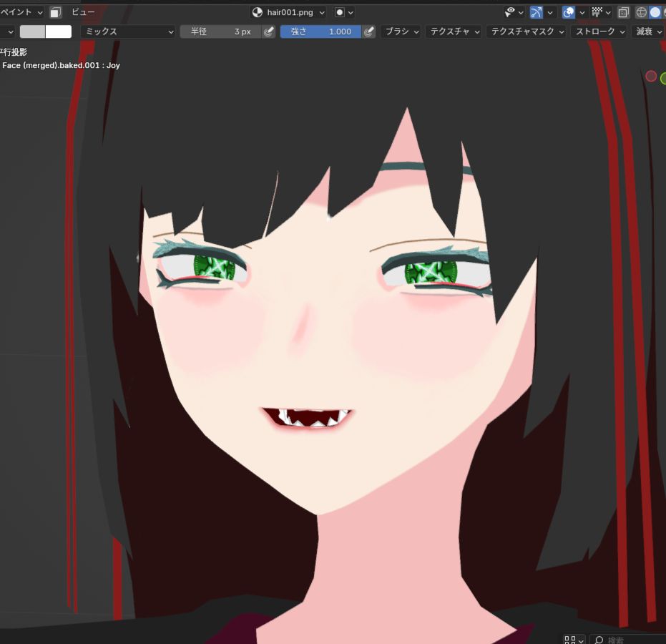Click the 平行投影 view label text
This screenshot has height=644, width=666.
pos(13,52)
